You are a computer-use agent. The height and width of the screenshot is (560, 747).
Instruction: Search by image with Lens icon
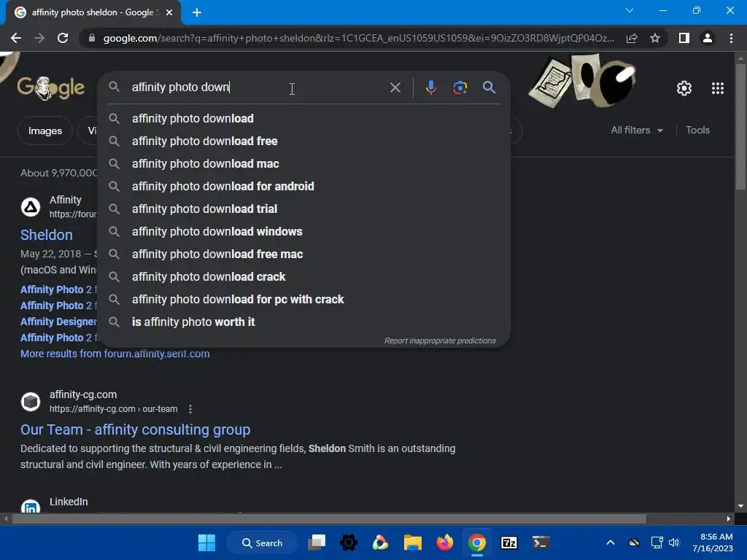click(460, 87)
